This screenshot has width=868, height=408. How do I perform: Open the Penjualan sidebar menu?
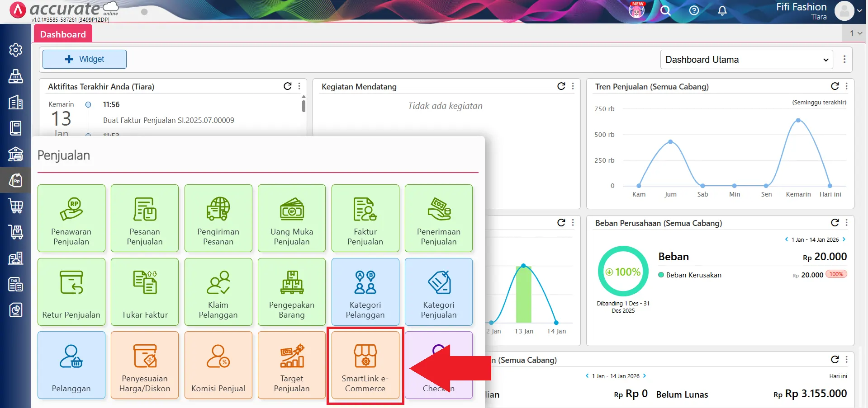pos(16,181)
